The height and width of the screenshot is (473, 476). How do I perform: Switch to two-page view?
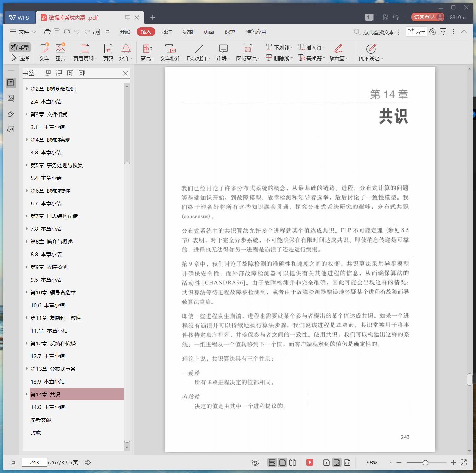pyautogui.click(x=293, y=463)
